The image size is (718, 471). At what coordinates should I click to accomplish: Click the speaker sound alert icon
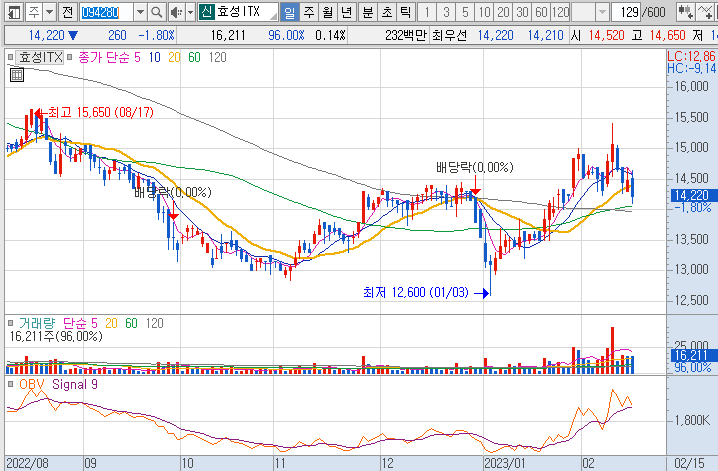[175, 12]
